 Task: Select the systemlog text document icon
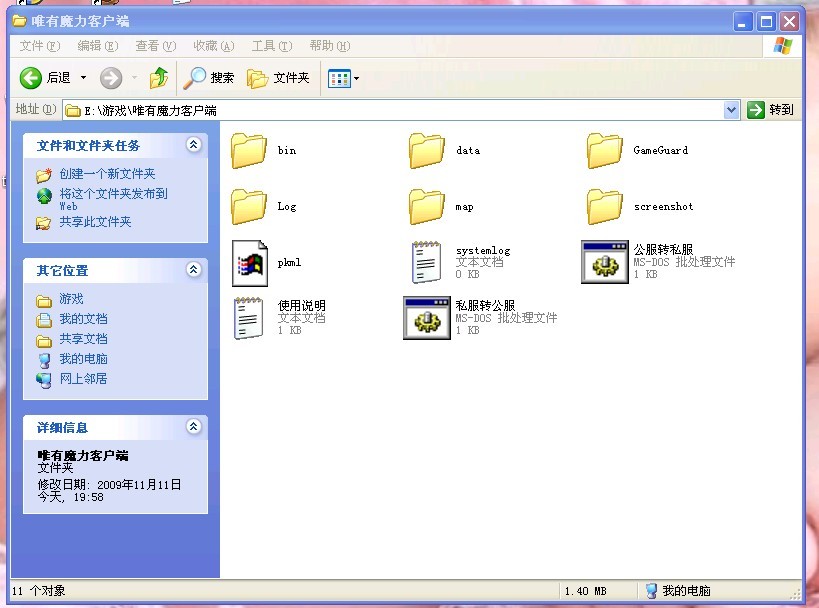[x=426, y=262]
